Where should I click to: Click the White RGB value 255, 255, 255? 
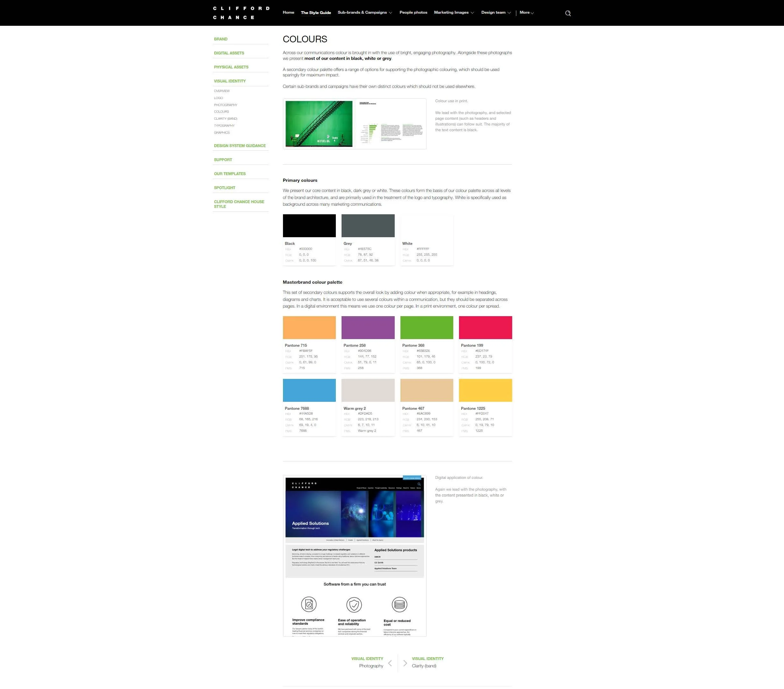click(427, 255)
